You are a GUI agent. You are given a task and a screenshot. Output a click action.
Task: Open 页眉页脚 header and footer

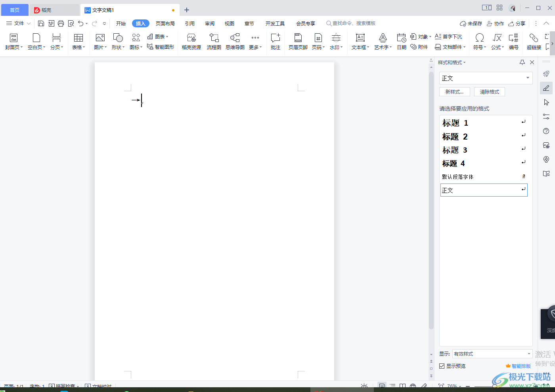pyautogui.click(x=298, y=42)
